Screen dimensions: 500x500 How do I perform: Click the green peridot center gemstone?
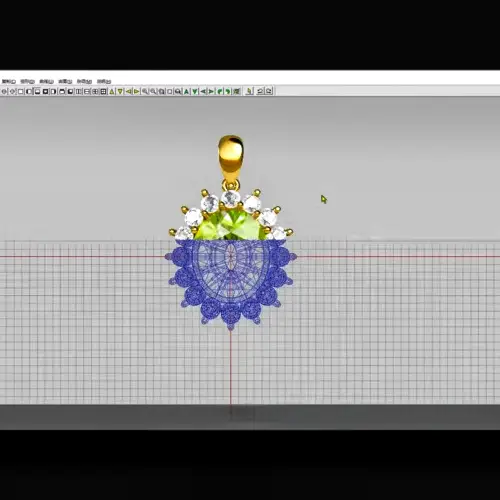click(230, 224)
